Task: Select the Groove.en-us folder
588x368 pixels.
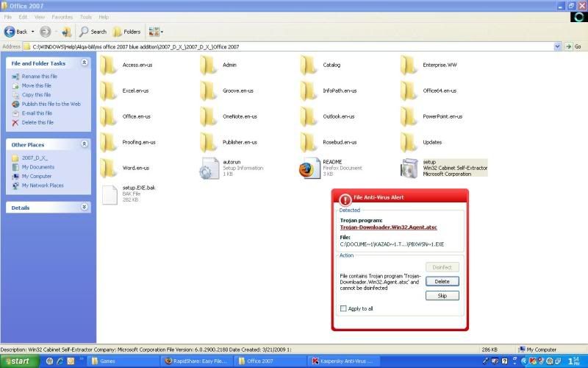Action: pyautogui.click(x=227, y=91)
